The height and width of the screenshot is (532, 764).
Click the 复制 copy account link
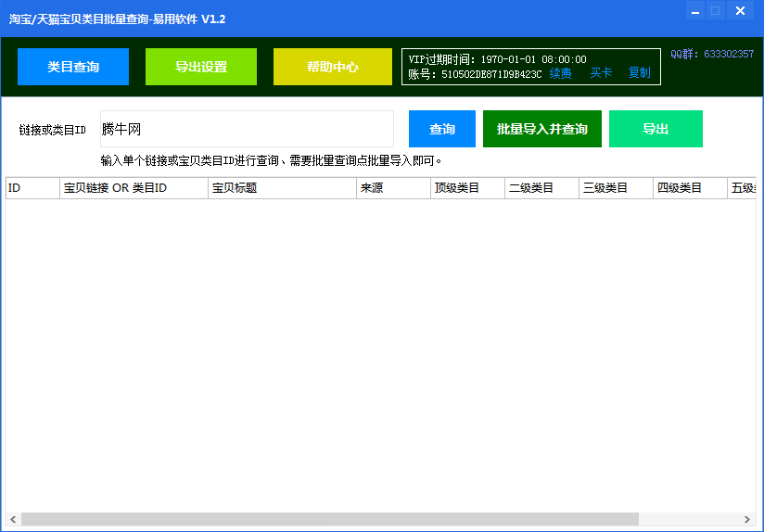pyautogui.click(x=640, y=73)
